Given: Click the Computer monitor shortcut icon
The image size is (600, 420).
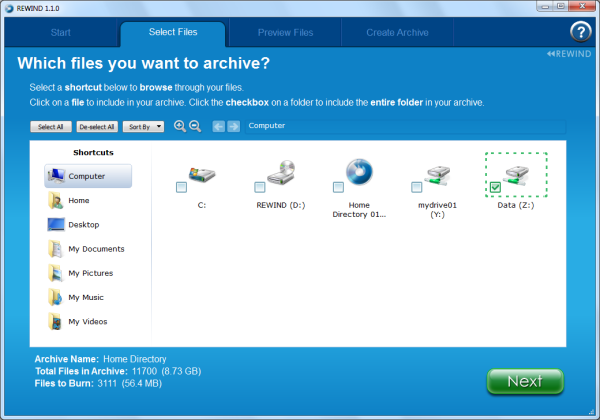Looking at the screenshot, I should click(x=56, y=176).
